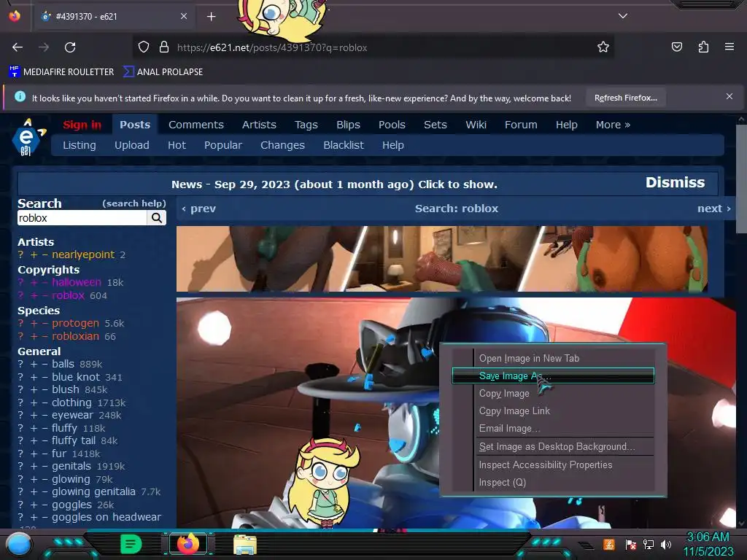Choose Copy Image in context menu

pos(504,393)
